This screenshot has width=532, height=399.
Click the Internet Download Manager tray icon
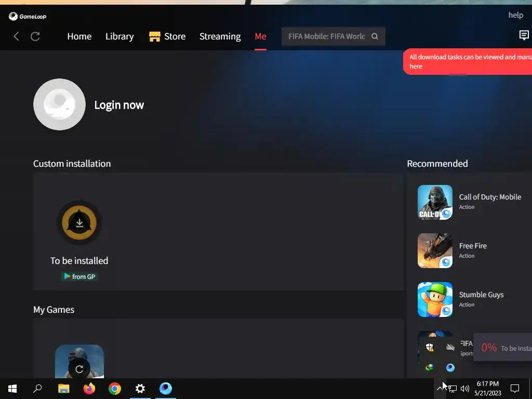point(430,367)
